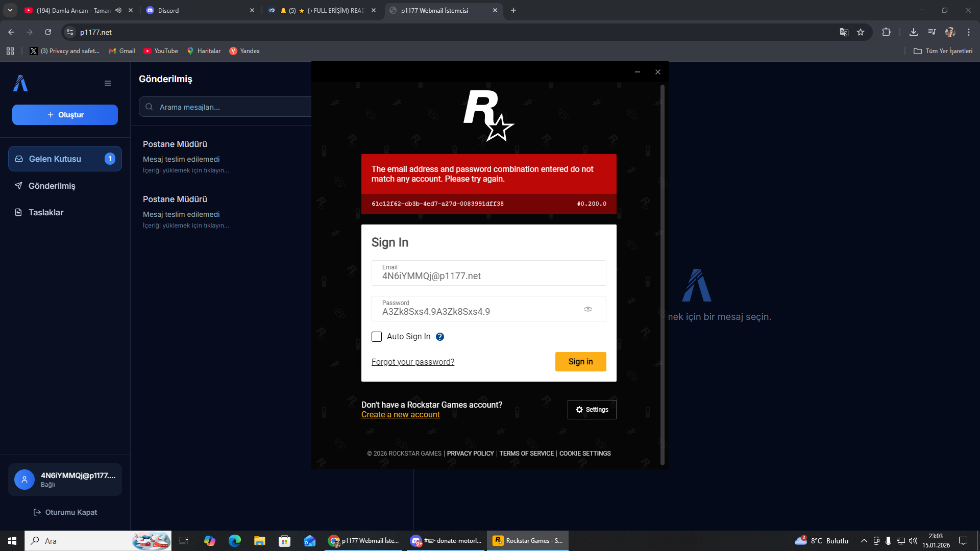This screenshot has height=551, width=980.
Task: Close the Discord browser tab
Action: pyautogui.click(x=252, y=10)
